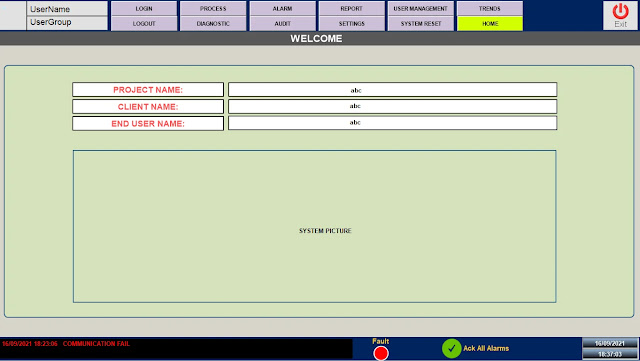Screen dimensions: 640x361
Task: Open the TRENDS page
Action: (490, 9)
